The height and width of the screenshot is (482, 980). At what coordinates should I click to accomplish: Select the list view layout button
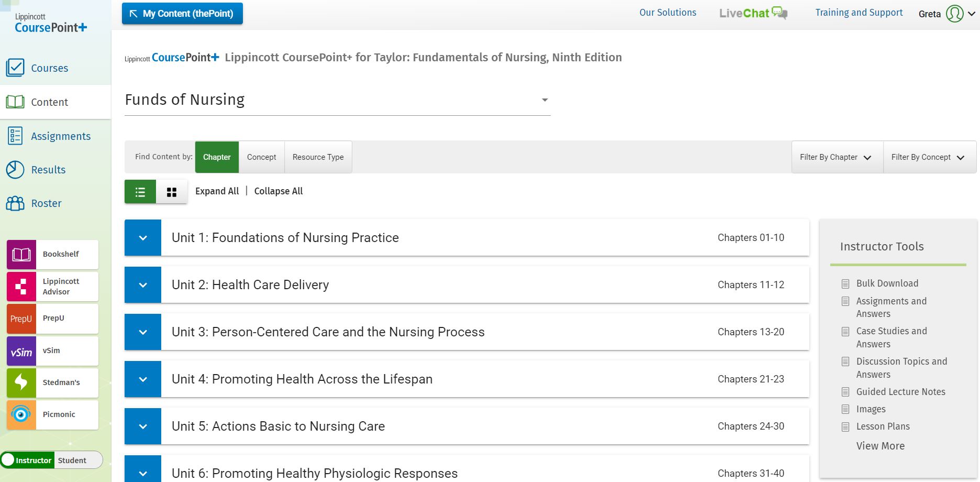tap(140, 192)
